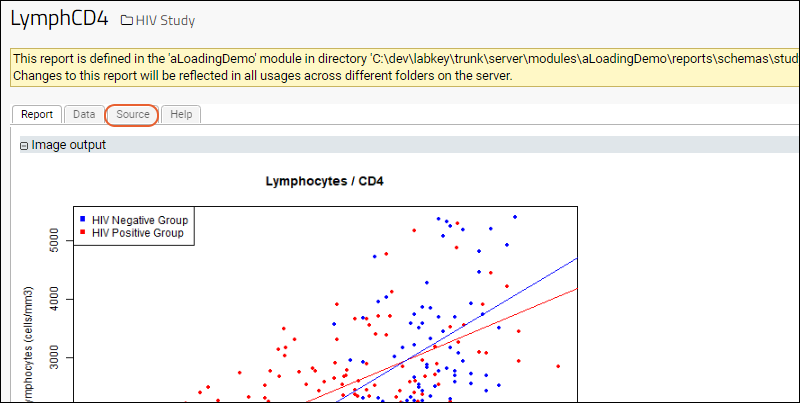This screenshot has height=403, width=800.
Task: Click the LymphCD4 page title
Action: click(x=59, y=19)
